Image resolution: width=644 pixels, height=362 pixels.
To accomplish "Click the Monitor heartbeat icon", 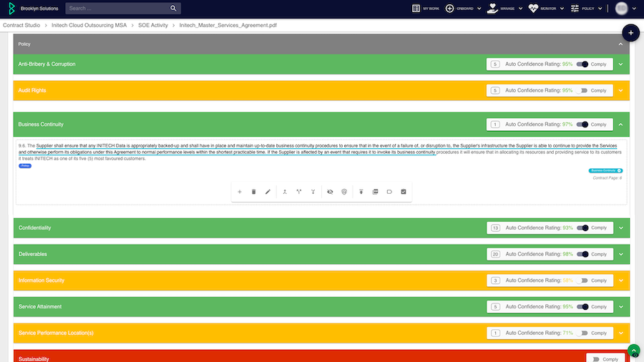I will pyautogui.click(x=533, y=8).
